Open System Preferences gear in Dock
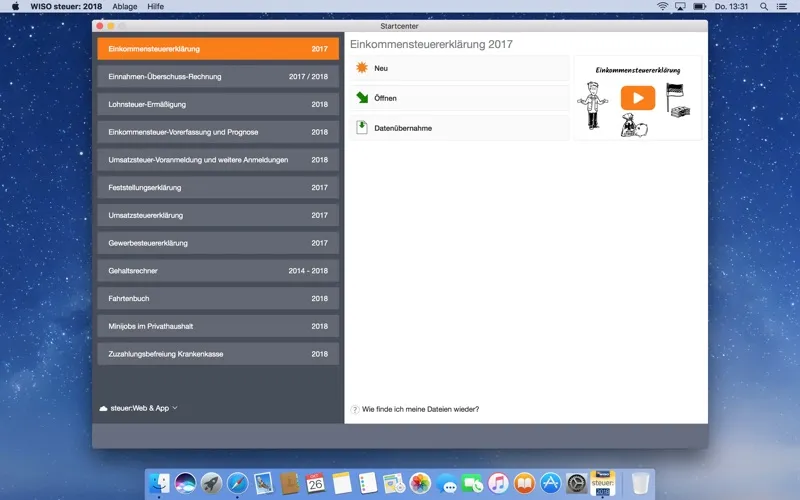Screen dimensions: 800x500 tap(577, 483)
